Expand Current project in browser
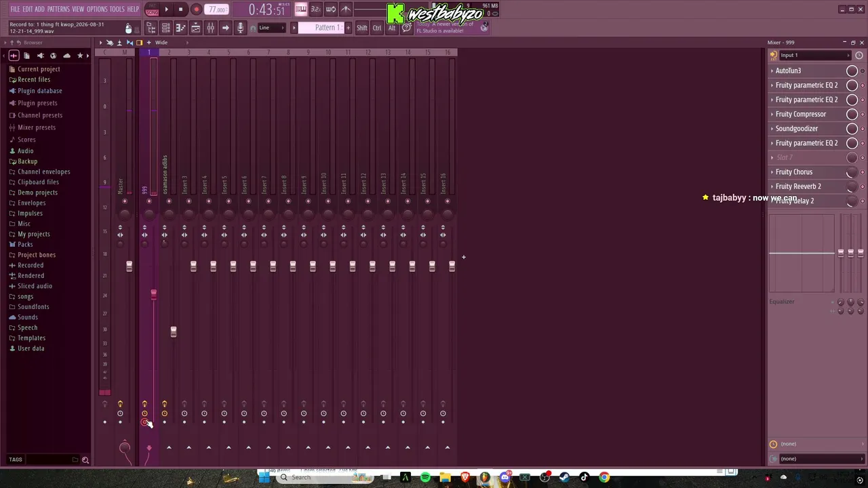This screenshot has width=868, height=488. coord(39,69)
